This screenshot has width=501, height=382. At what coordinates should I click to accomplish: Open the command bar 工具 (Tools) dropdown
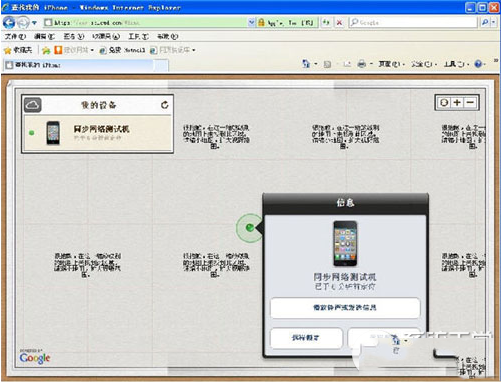pyautogui.click(x=456, y=64)
